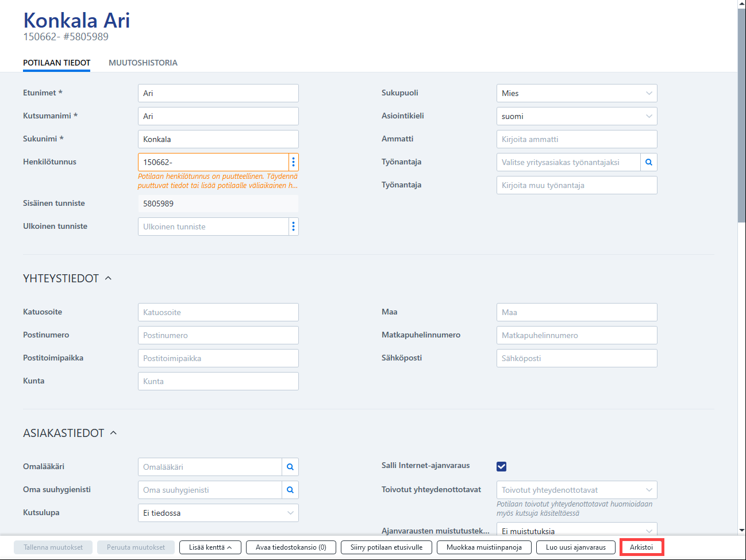
Task: Click the Kutsumanimi input field
Action: [x=218, y=116]
